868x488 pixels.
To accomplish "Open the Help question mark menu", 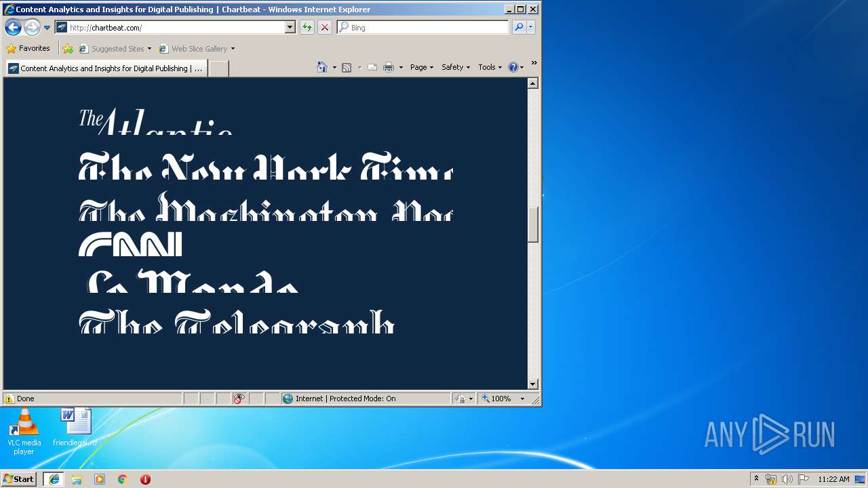I will point(516,67).
